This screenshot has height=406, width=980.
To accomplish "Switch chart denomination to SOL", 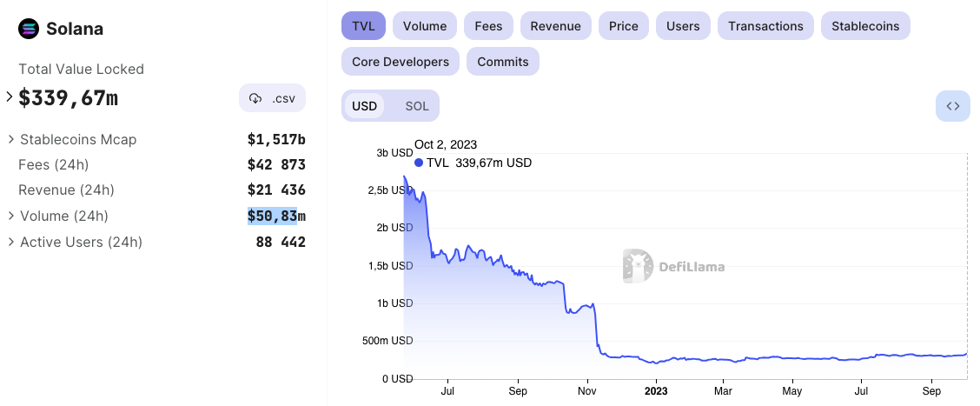I will [417, 106].
